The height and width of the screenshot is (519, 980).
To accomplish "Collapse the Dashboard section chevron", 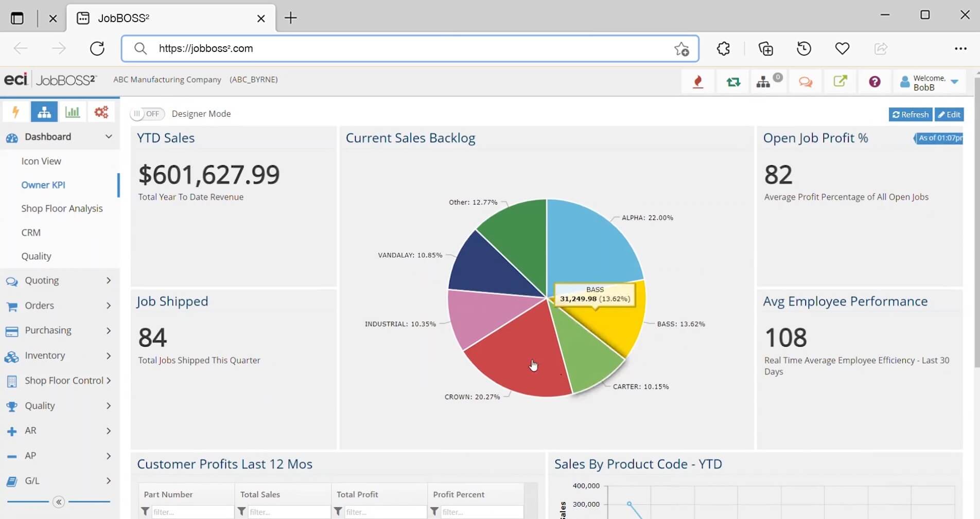I will coord(109,136).
